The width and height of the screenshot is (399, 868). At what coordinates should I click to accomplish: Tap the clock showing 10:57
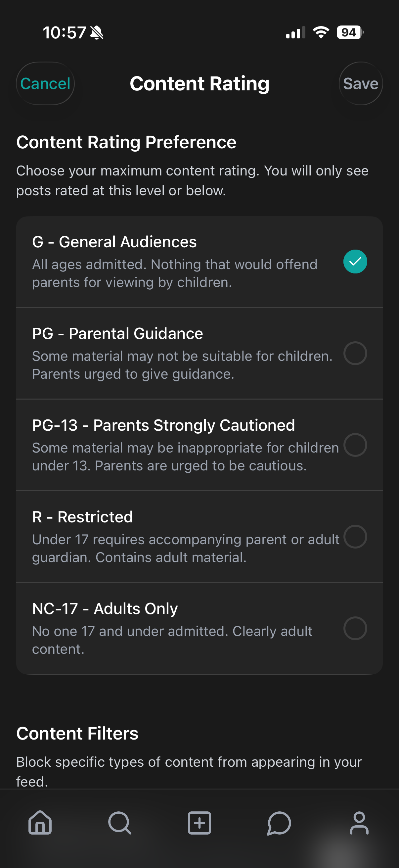tap(64, 33)
